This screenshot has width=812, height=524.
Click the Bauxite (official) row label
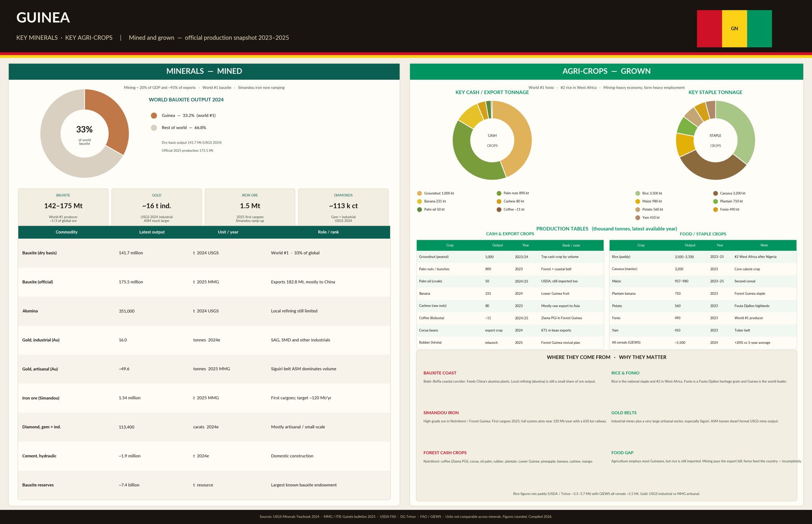[x=37, y=282]
